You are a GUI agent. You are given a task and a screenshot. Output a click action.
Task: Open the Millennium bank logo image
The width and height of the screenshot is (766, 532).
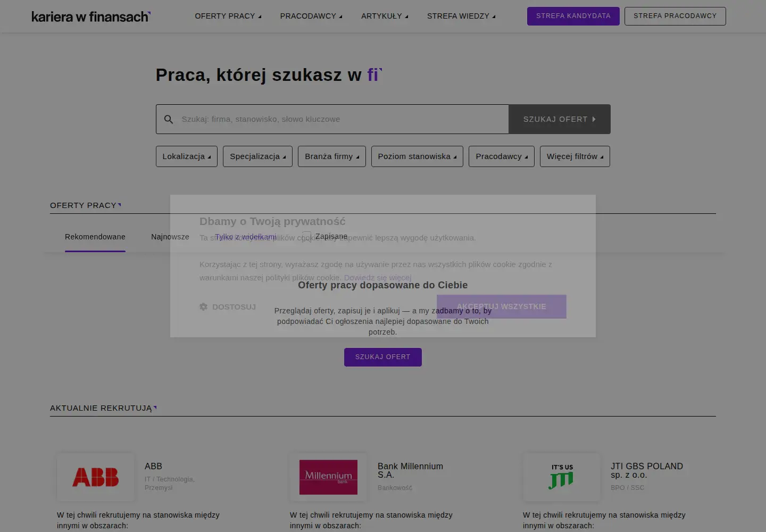point(328,477)
